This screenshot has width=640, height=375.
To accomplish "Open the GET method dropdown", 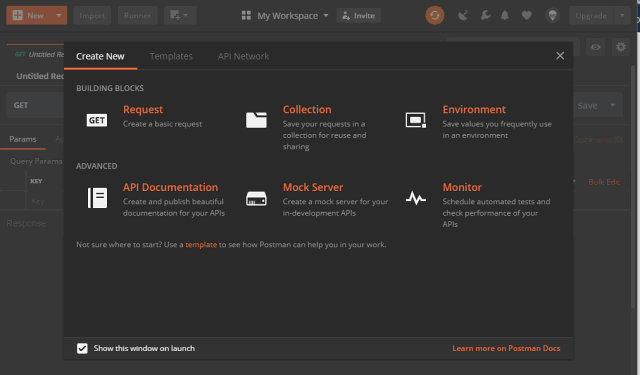I will [x=35, y=105].
